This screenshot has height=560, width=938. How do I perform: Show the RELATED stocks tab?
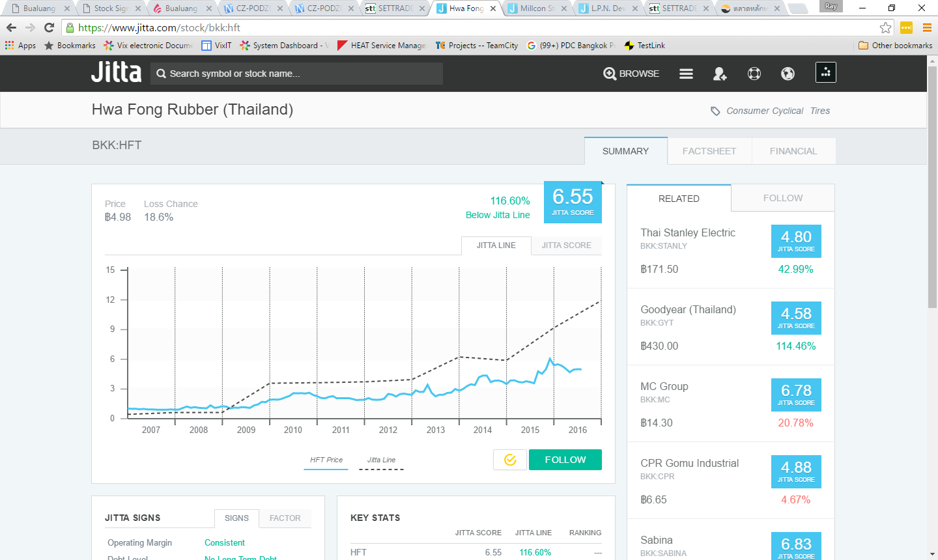[x=679, y=199]
